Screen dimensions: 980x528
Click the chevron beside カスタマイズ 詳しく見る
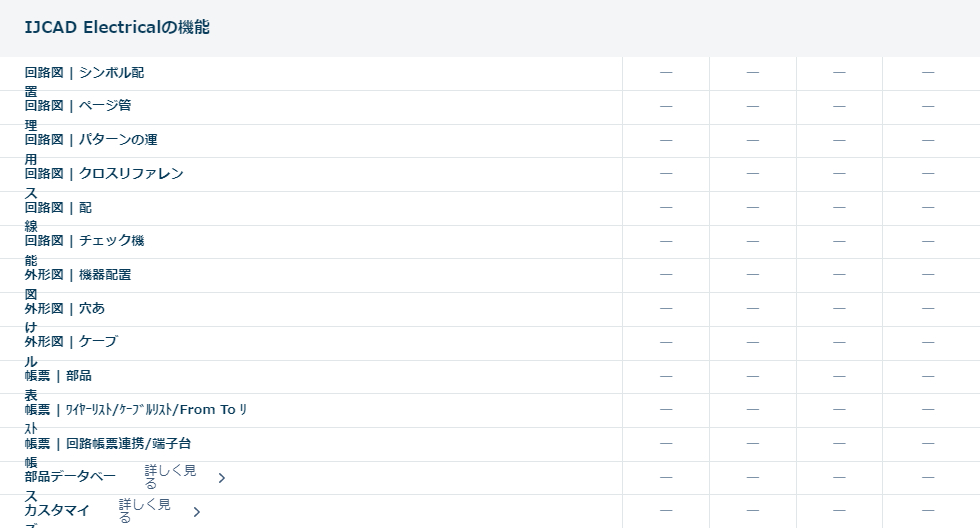pos(197,512)
